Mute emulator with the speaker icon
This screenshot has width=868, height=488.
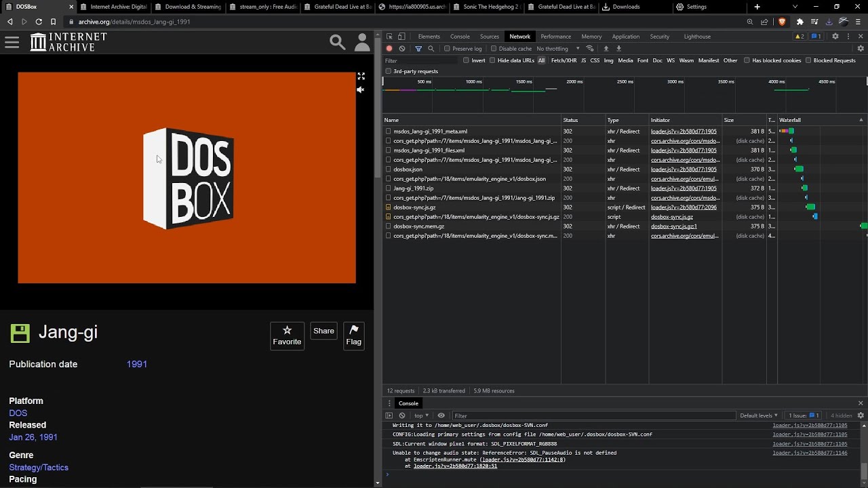coord(361,89)
